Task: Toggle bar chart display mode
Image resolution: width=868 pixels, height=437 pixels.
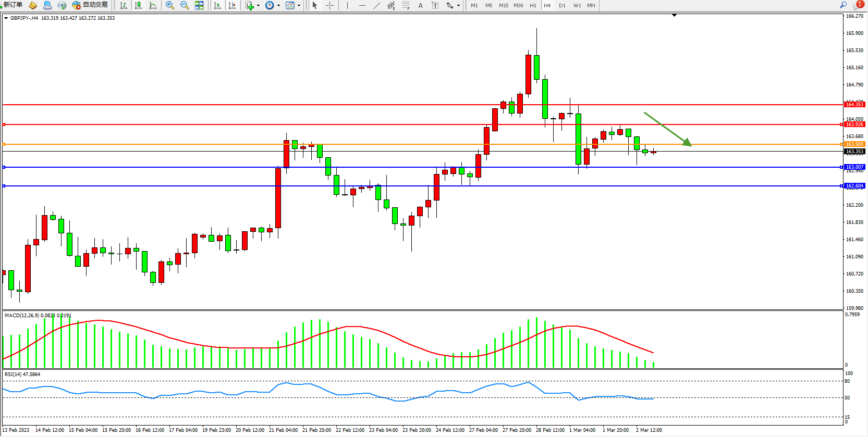Action: tap(124, 5)
